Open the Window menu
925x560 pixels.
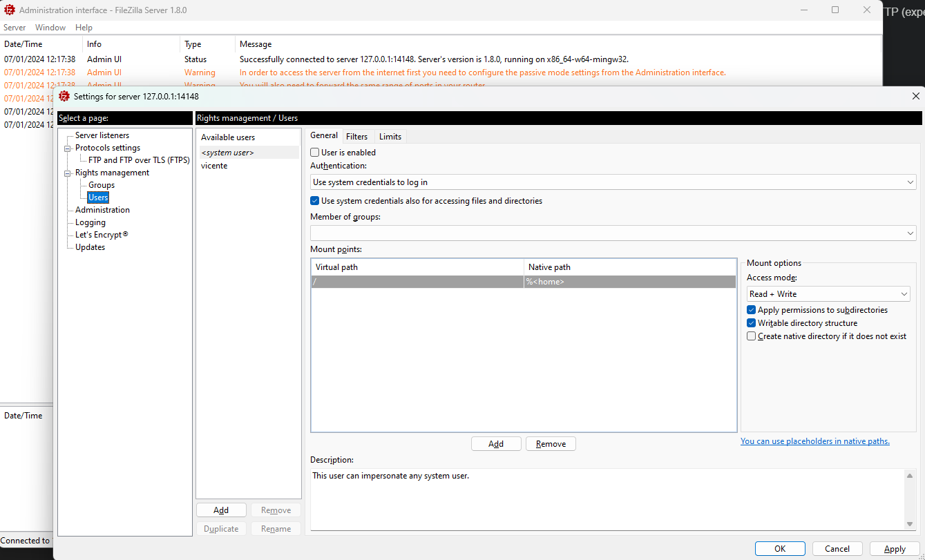(x=50, y=28)
